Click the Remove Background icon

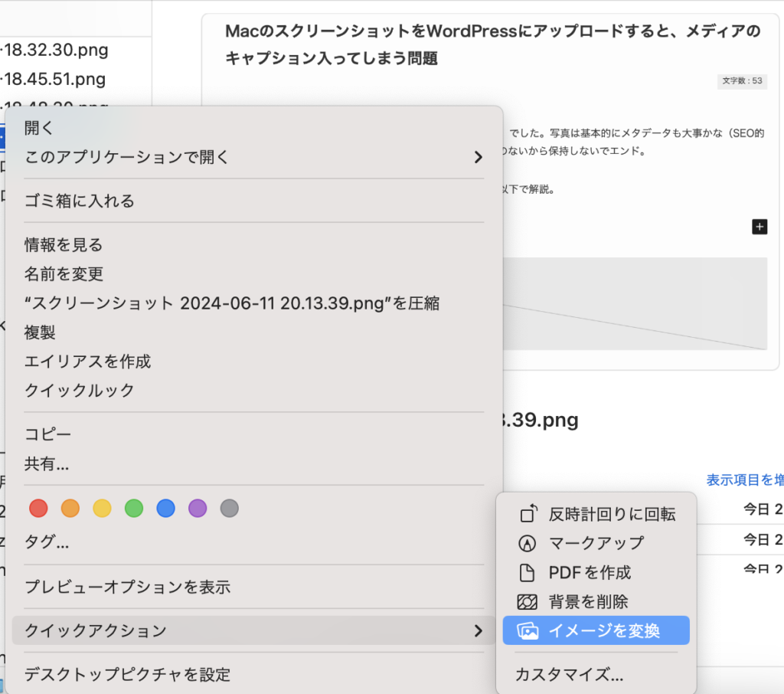[x=528, y=602]
